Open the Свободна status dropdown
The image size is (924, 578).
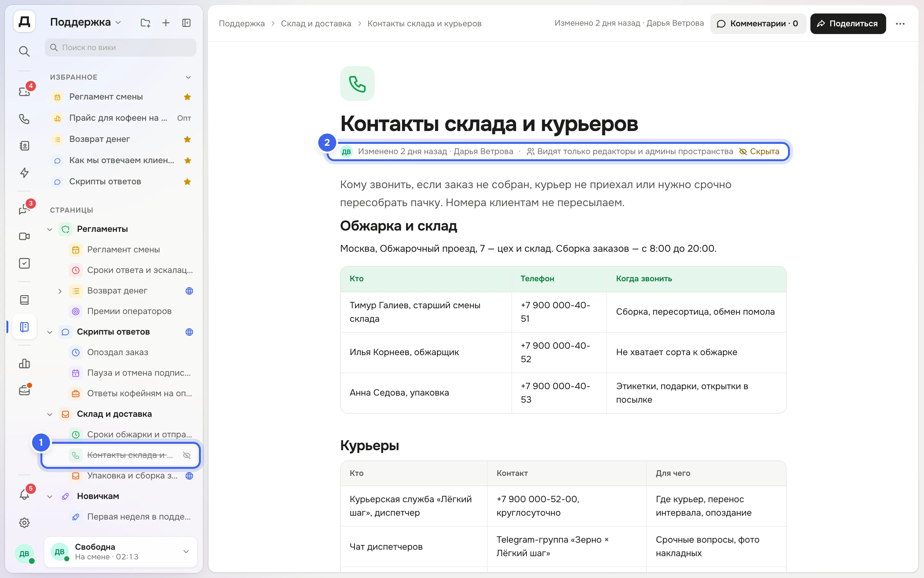pos(121,552)
